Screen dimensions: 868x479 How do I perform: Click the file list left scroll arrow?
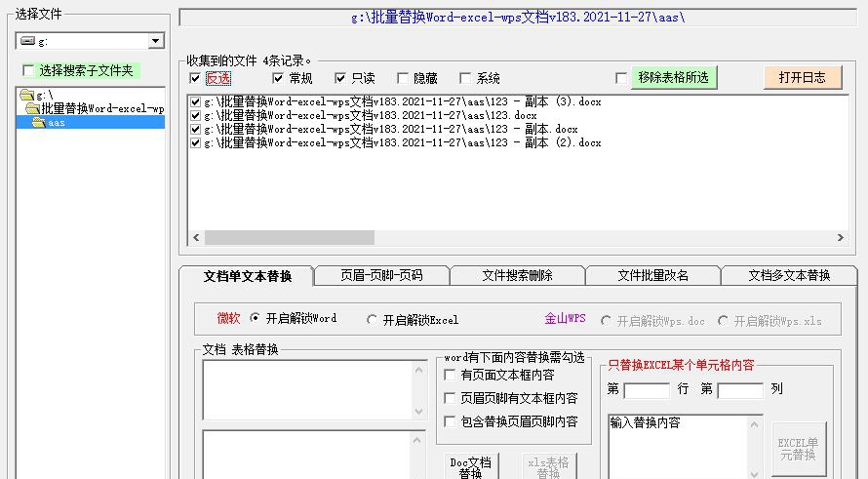coord(196,238)
